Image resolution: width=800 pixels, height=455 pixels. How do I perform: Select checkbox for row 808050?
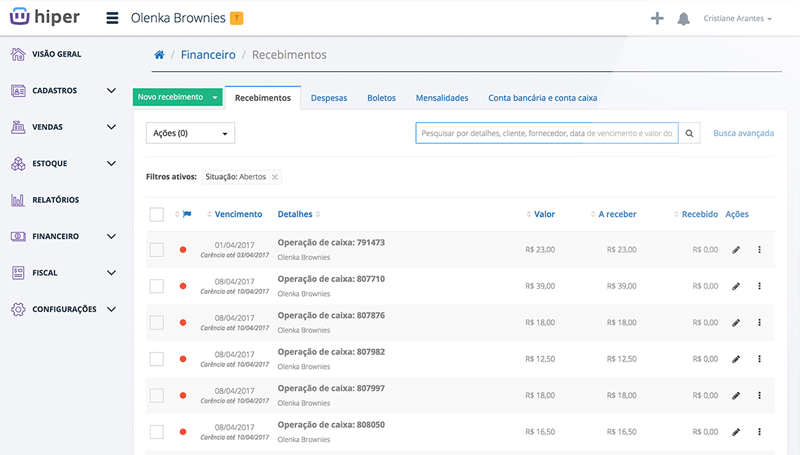(156, 431)
